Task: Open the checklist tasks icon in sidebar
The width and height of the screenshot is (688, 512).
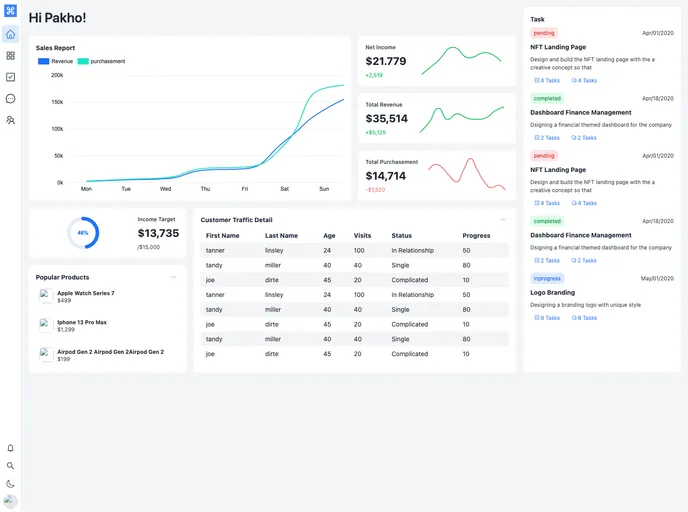Action: [x=10, y=77]
